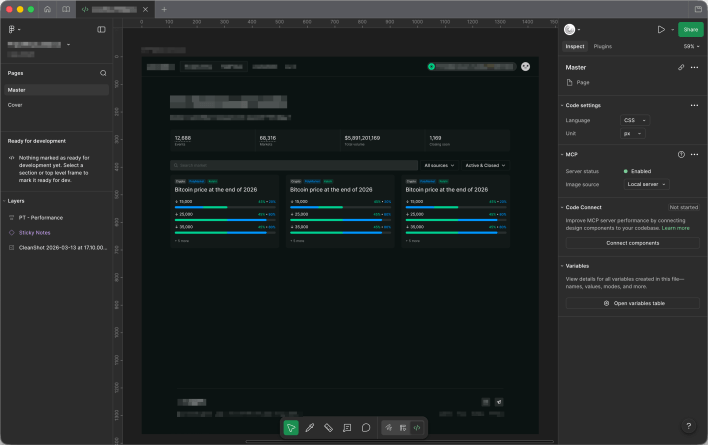Open the Language CSS dropdown
The height and width of the screenshot is (445, 708).
click(635, 120)
